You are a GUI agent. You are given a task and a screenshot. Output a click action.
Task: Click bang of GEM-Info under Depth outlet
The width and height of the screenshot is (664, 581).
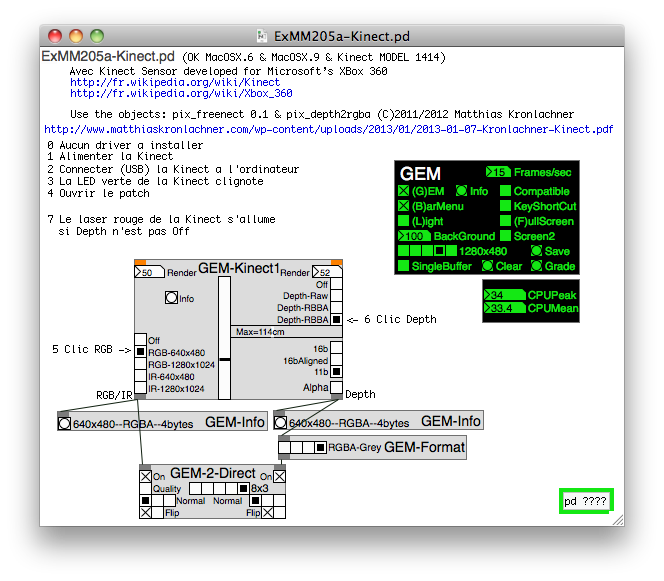click(280, 423)
